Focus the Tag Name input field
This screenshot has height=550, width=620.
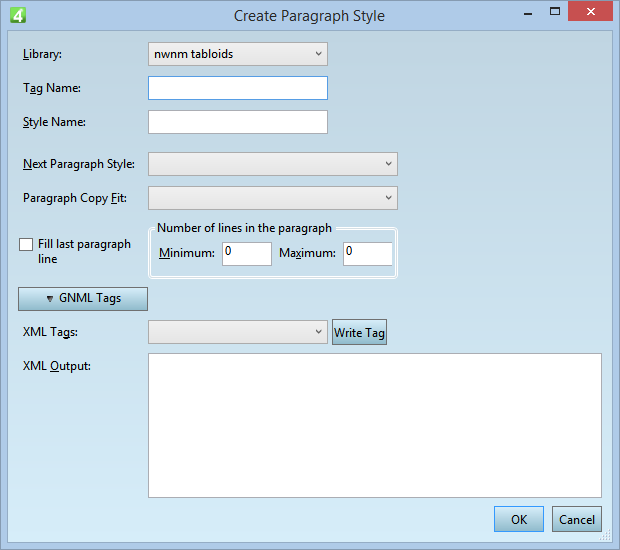[238, 88]
